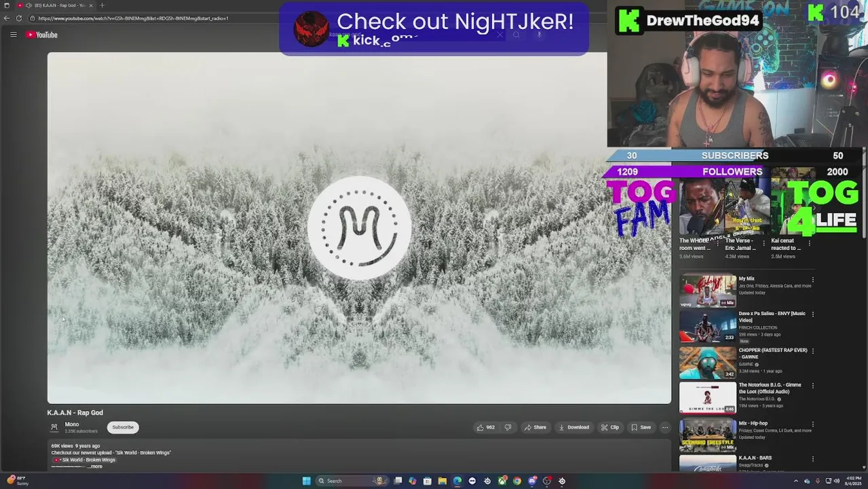Open more actions ellipsis beside Save
The width and height of the screenshot is (868, 489).
point(665,427)
